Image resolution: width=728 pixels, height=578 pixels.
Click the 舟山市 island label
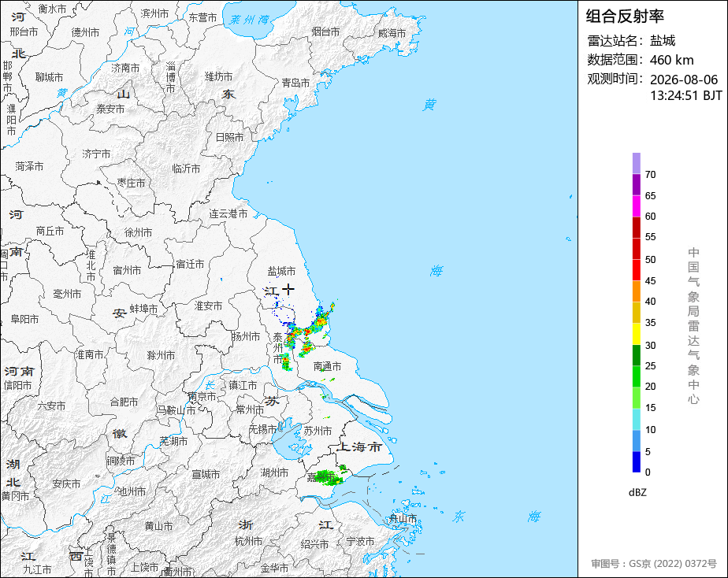coord(403,519)
